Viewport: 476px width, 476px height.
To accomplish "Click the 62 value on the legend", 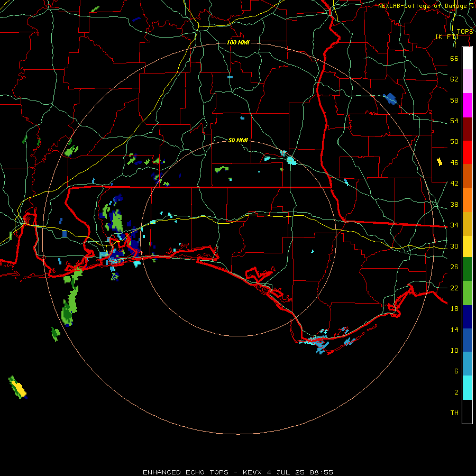I will [x=454, y=79].
